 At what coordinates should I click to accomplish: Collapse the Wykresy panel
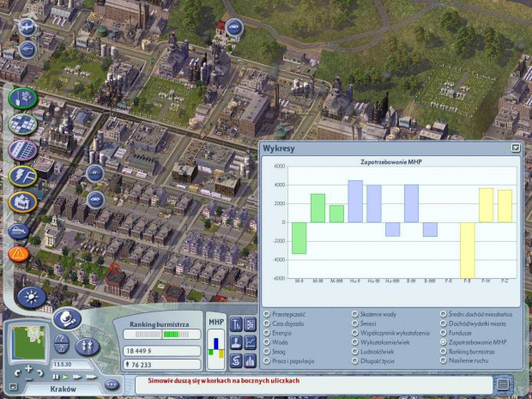click(516, 148)
